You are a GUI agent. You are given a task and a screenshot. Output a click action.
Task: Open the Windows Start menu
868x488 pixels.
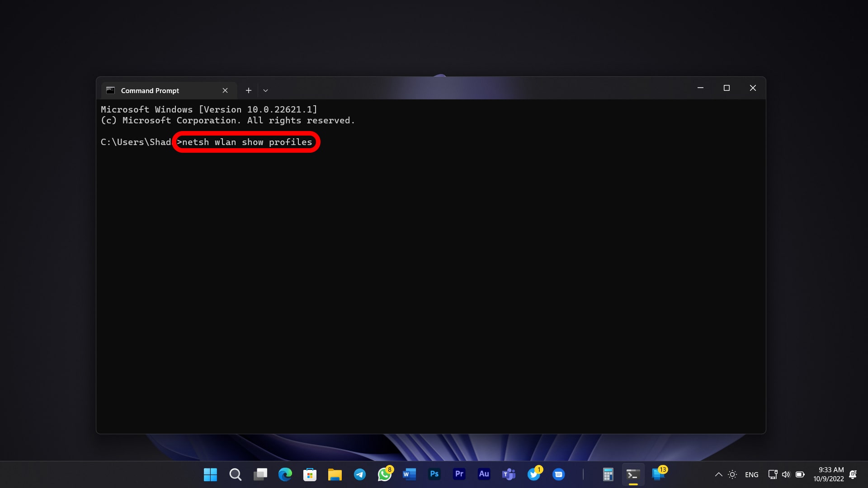210,474
